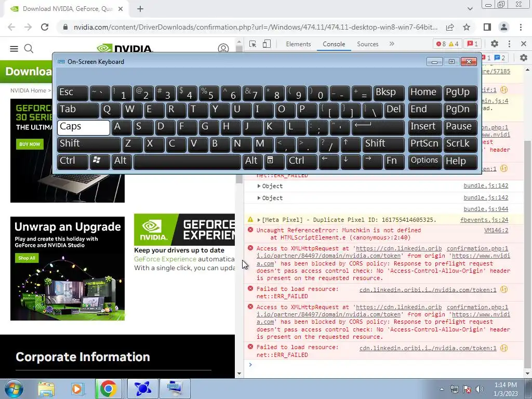Click the NVIDIA Home breadcrumb link

28,90
